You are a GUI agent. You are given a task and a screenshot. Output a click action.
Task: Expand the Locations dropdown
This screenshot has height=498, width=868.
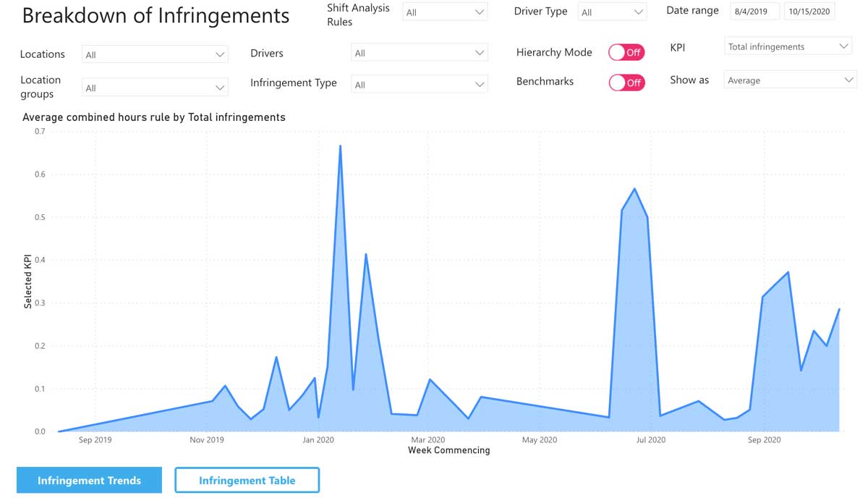tap(155, 54)
